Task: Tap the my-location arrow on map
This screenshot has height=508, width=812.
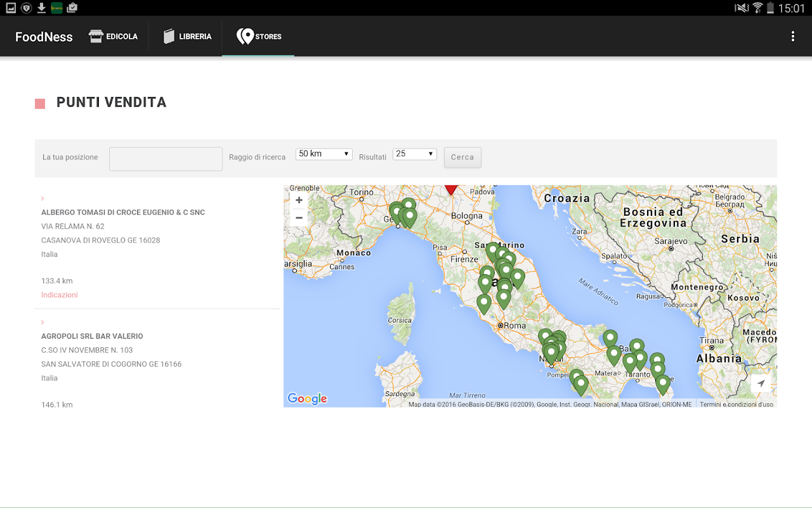Action: click(x=761, y=384)
